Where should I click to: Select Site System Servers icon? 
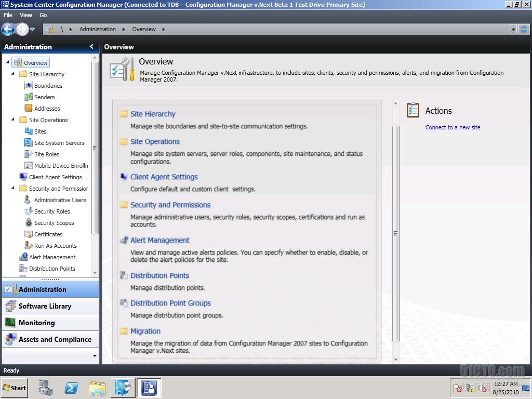[29, 142]
